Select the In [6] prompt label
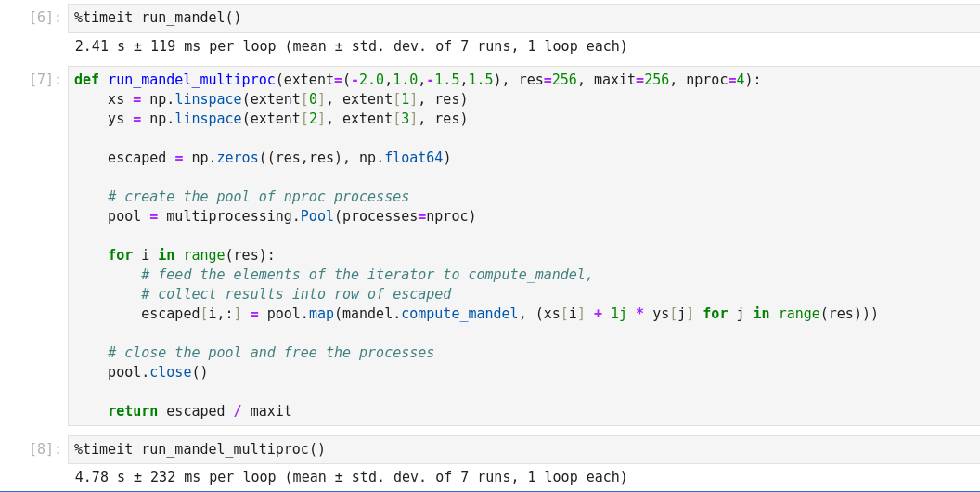The image size is (980, 492). (45, 18)
